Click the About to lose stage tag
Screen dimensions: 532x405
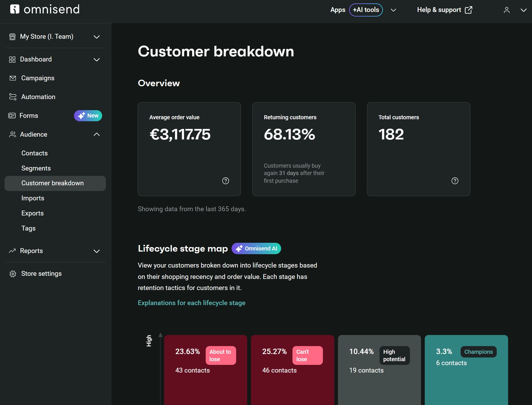(x=221, y=355)
